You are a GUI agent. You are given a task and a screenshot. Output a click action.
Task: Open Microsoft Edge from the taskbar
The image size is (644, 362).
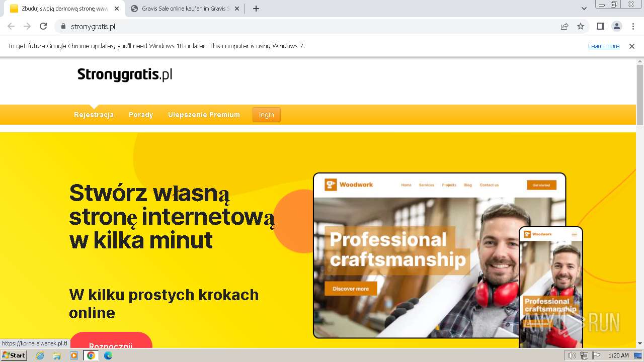pyautogui.click(x=108, y=355)
